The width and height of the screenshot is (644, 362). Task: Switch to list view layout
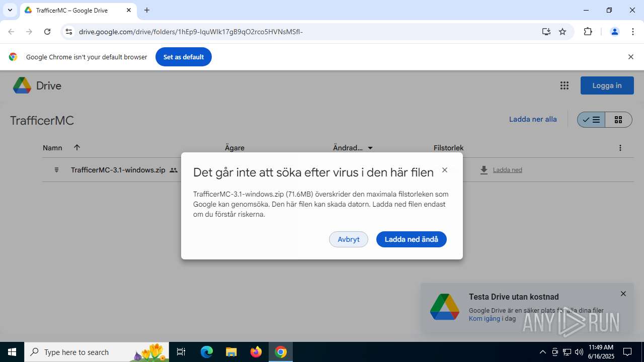[x=591, y=120]
